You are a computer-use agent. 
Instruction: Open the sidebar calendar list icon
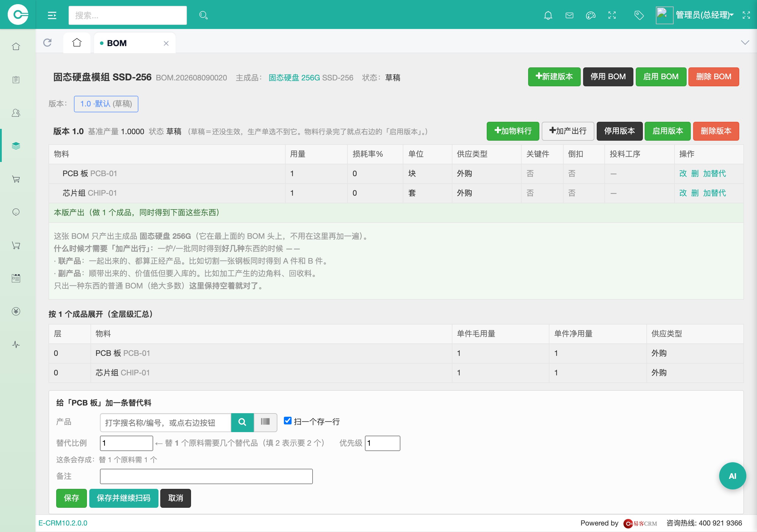[16, 278]
